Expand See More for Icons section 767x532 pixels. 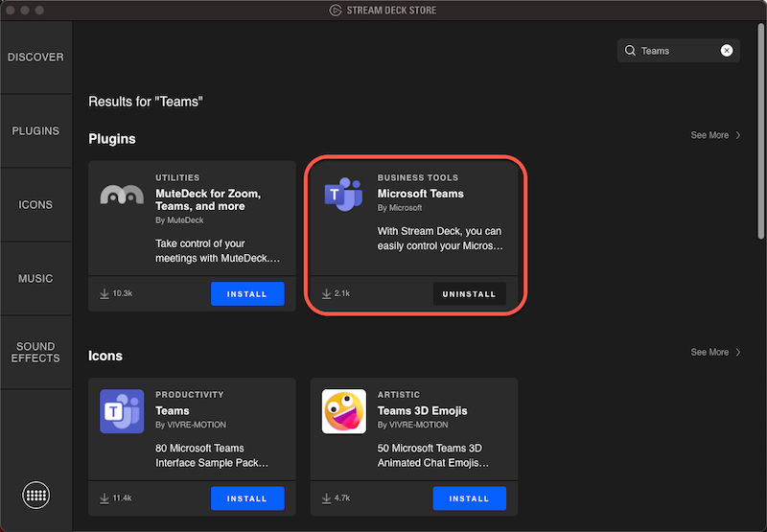click(715, 353)
